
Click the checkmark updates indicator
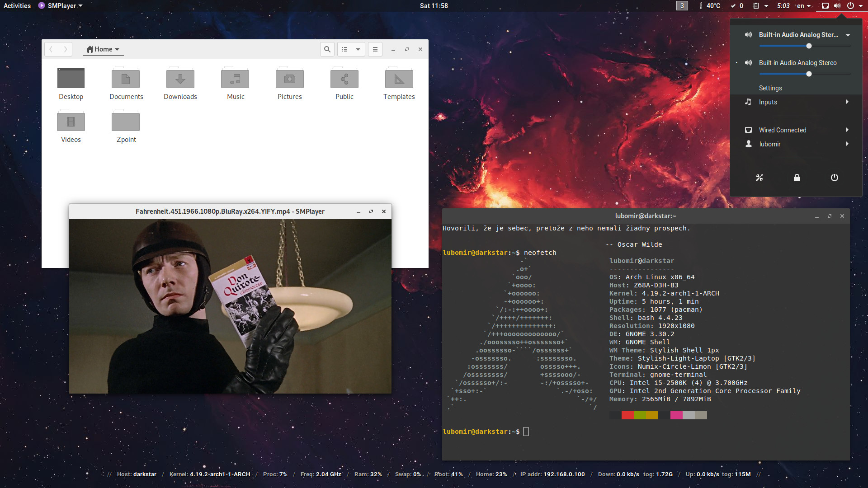pos(737,6)
